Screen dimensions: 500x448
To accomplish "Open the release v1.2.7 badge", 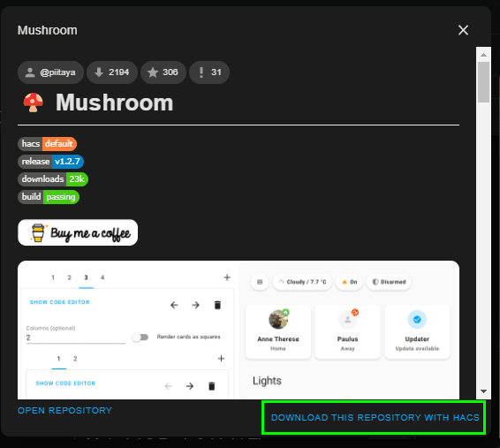I will click(50, 162).
